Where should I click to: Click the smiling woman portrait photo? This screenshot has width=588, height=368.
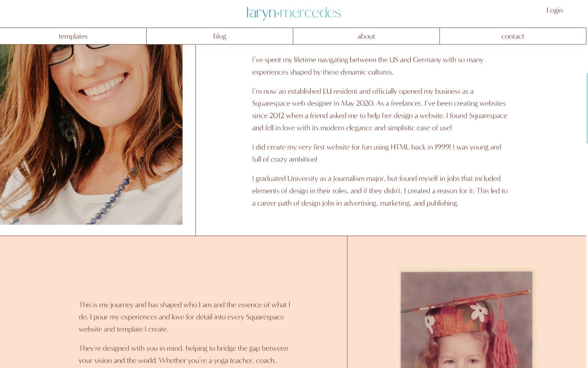(91, 134)
